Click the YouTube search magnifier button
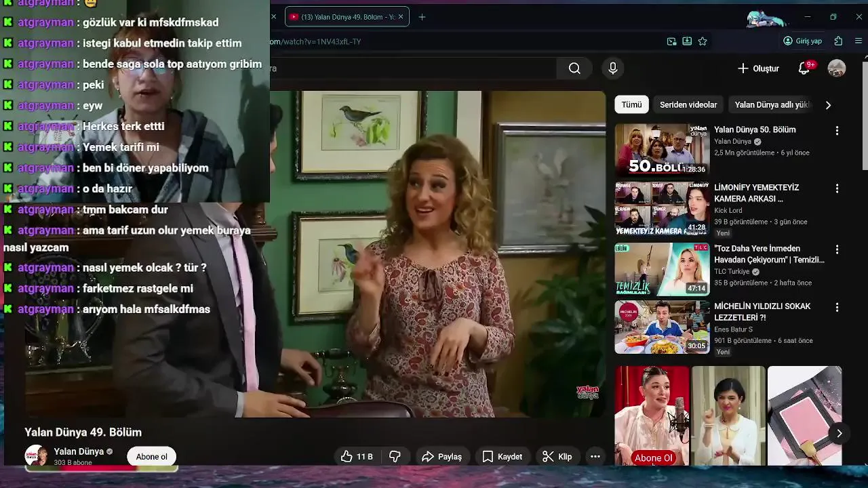Image resolution: width=868 pixels, height=488 pixels. point(574,68)
